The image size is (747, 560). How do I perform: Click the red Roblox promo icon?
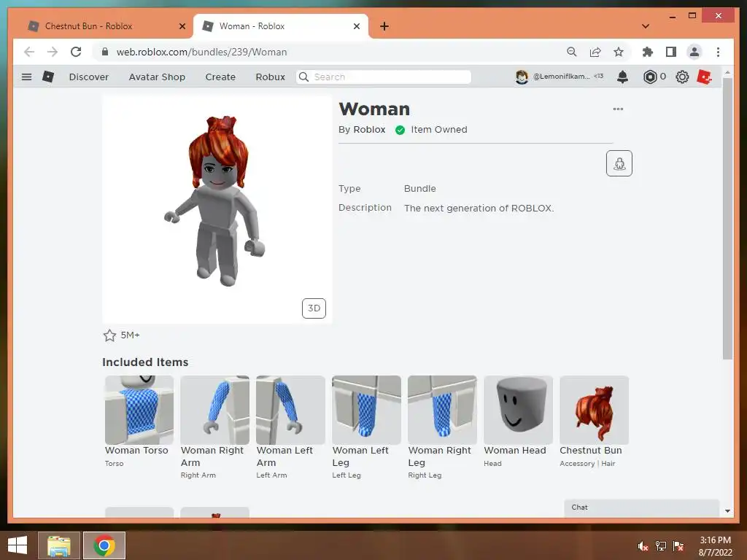(705, 77)
